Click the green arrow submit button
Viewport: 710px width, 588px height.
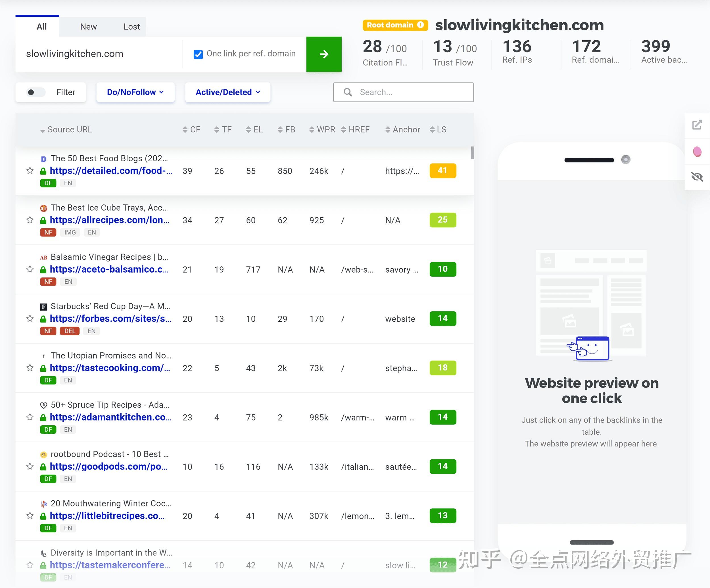pyautogui.click(x=324, y=54)
